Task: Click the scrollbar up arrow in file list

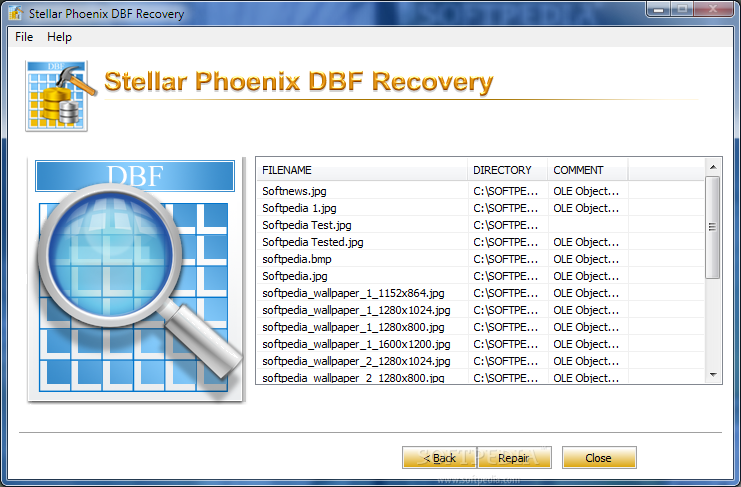Action: coord(713,167)
